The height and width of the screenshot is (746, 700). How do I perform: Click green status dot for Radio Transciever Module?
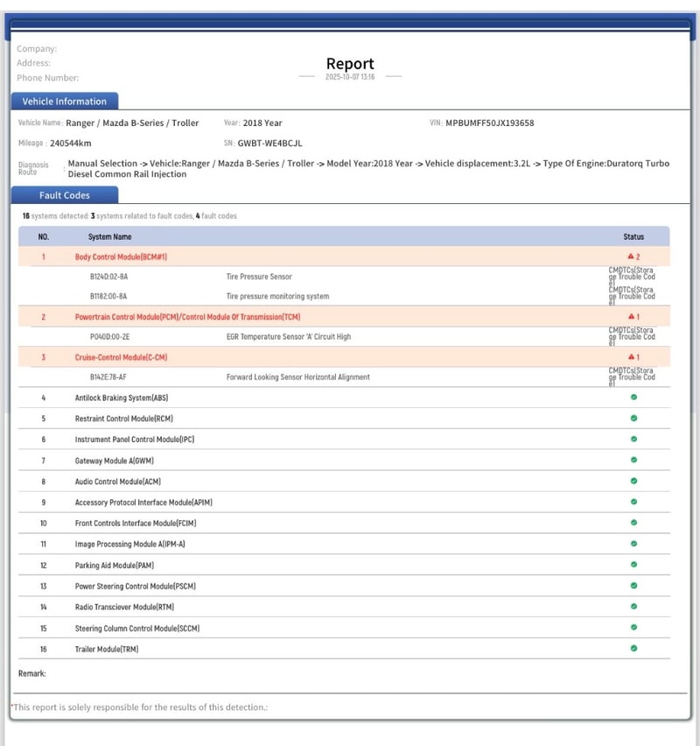point(633,607)
